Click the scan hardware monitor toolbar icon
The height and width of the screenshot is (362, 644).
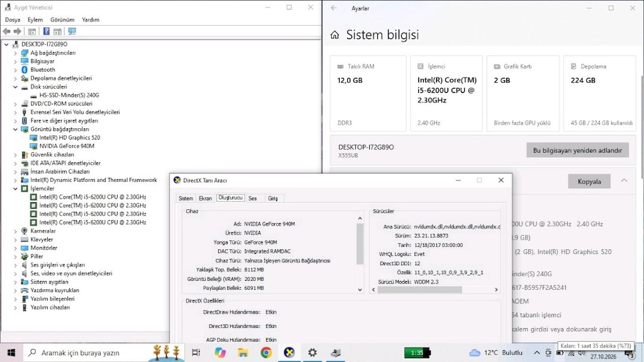tap(72, 31)
